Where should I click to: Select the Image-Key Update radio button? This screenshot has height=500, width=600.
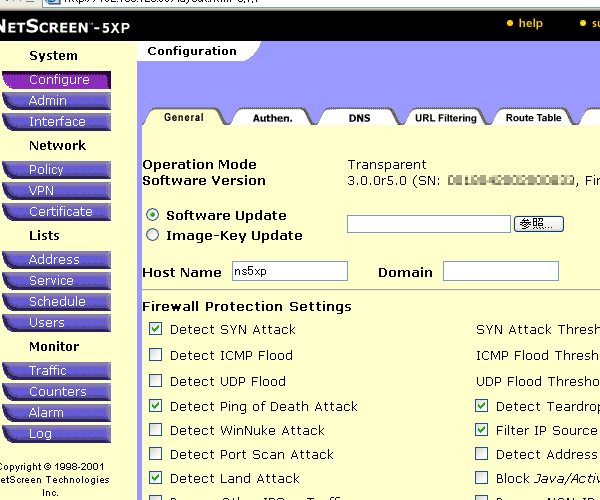(x=152, y=235)
